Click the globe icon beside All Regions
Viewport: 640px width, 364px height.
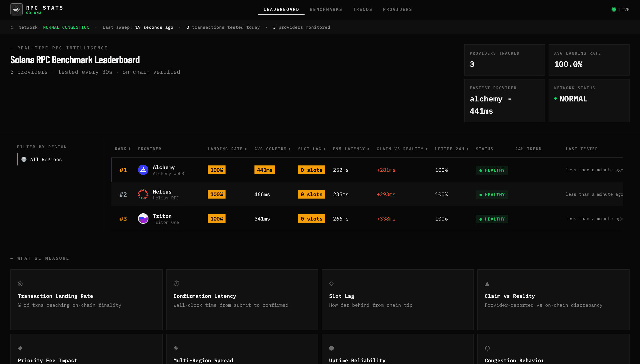tap(24, 160)
